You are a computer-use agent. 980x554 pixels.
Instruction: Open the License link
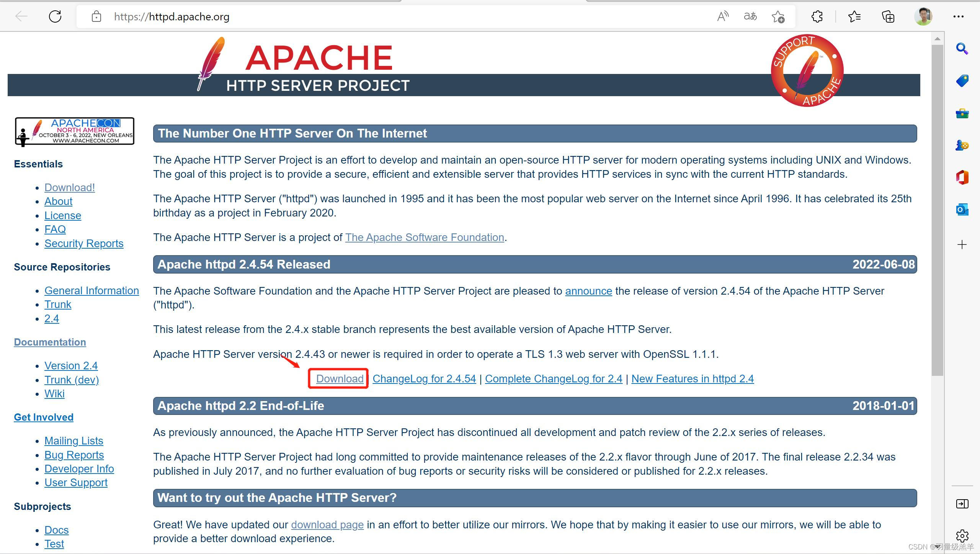tap(63, 215)
